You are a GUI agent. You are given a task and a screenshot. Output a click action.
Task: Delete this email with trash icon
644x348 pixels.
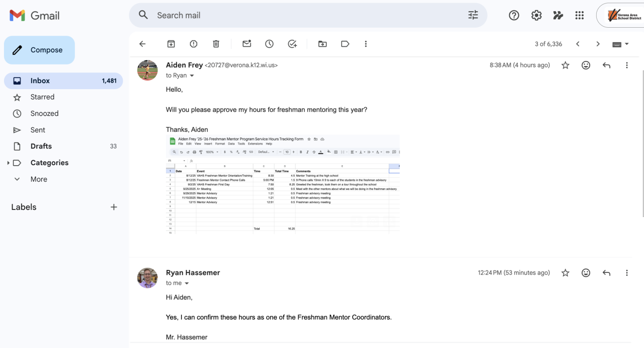tap(216, 44)
